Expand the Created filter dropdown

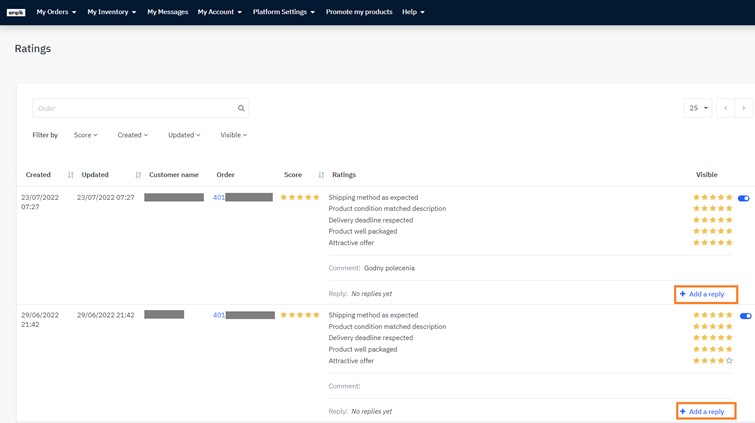coord(132,135)
